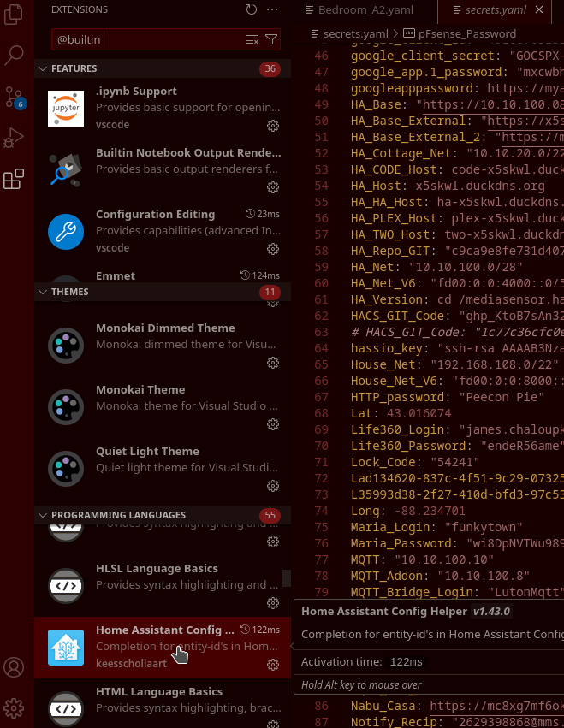Open the HA_Base_External_2 https link
The width and height of the screenshot is (564, 728).
tap(532, 137)
